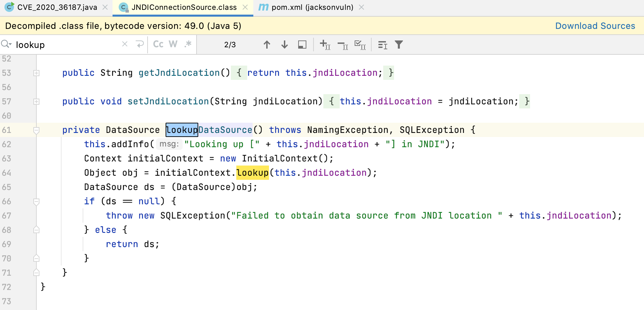The height and width of the screenshot is (310, 644).
Task: Expand folded setJndiLocation method
Action: (36, 102)
